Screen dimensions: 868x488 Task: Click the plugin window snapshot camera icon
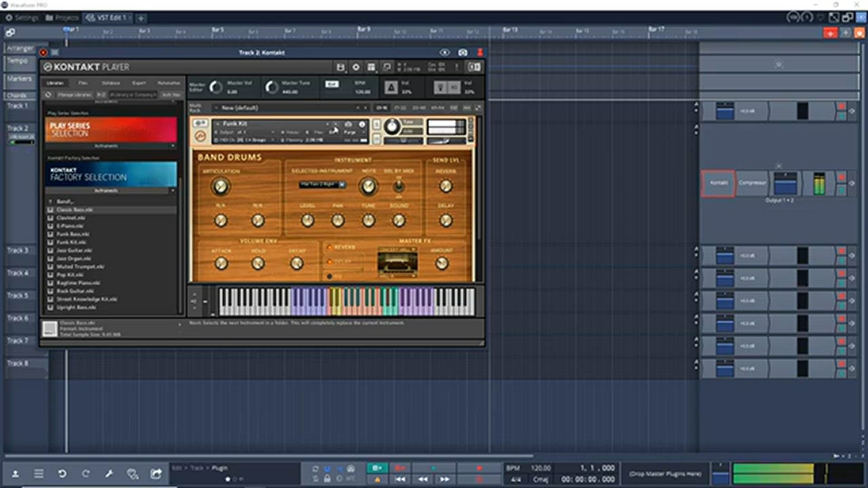[462, 53]
